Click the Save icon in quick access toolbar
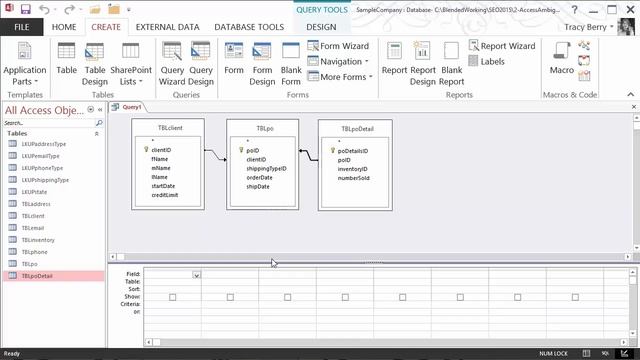This screenshot has height=360, width=640. pos(25,9)
